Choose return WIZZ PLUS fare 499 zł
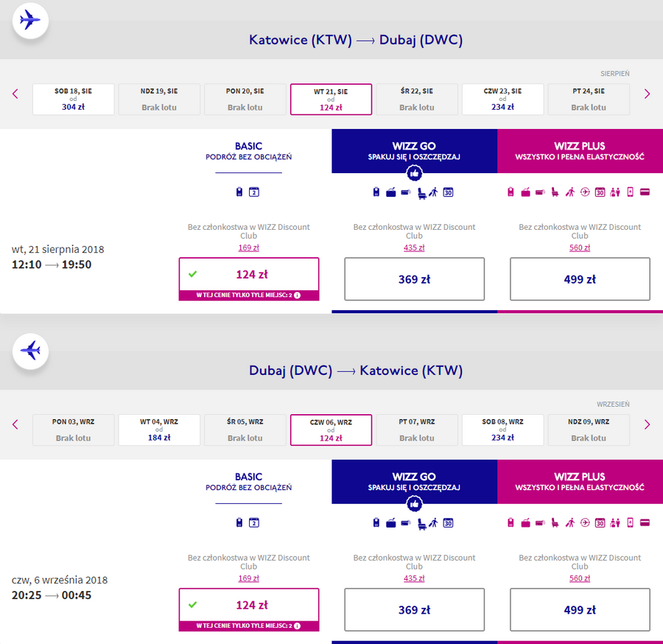This screenshot has width=663, height=644. [580, 610]
